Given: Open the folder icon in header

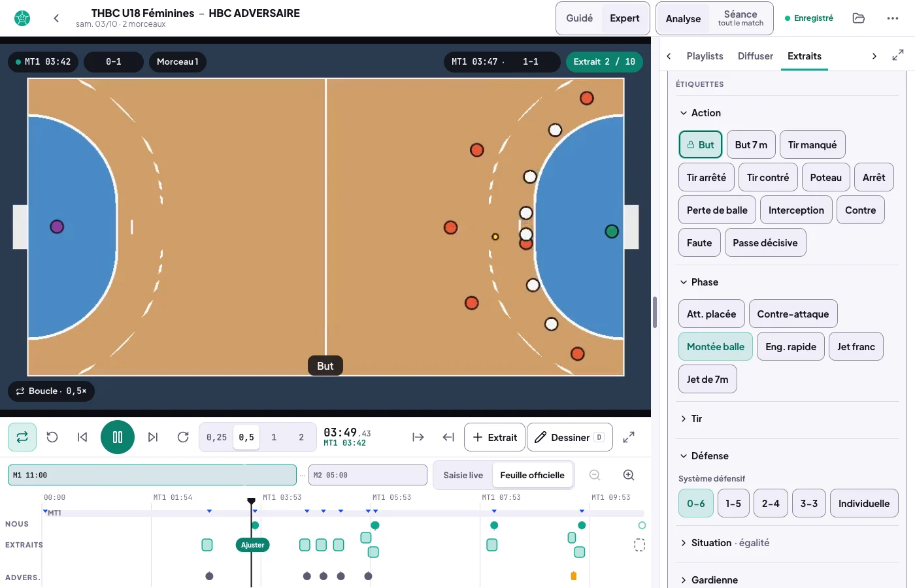Looking at the screenshot, I should pyautogui.click(x=859, y=18).
